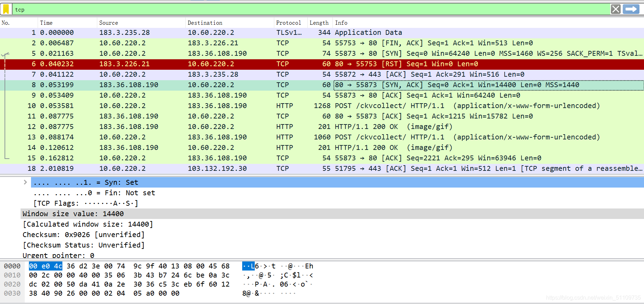Select packet 7 to 183.3.235.28
644x304 pixels.
click(322, 74)
